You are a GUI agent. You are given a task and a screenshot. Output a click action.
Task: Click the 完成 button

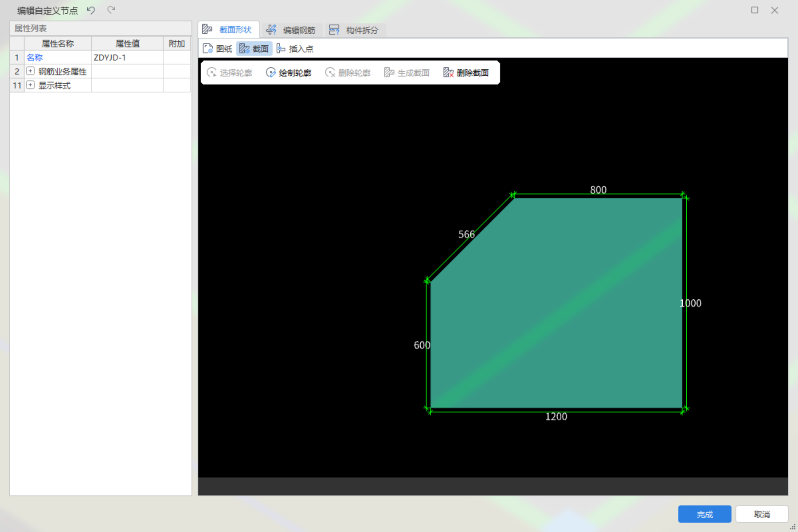pyautogui.click(x=704, y=514)
